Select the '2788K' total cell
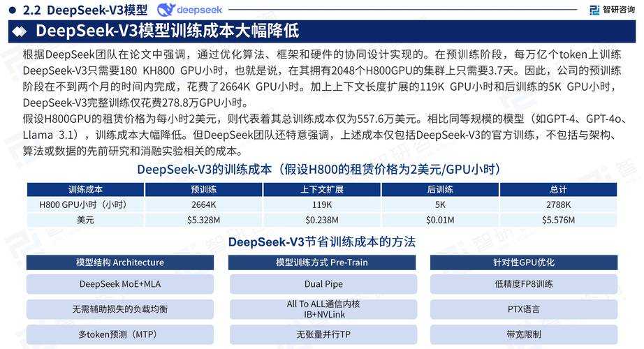 tap(558, 205)
